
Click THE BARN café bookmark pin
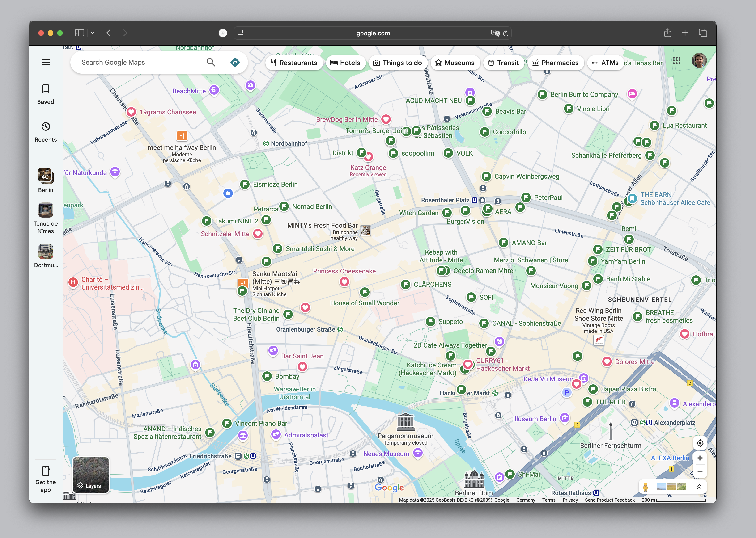coord(632,198)
